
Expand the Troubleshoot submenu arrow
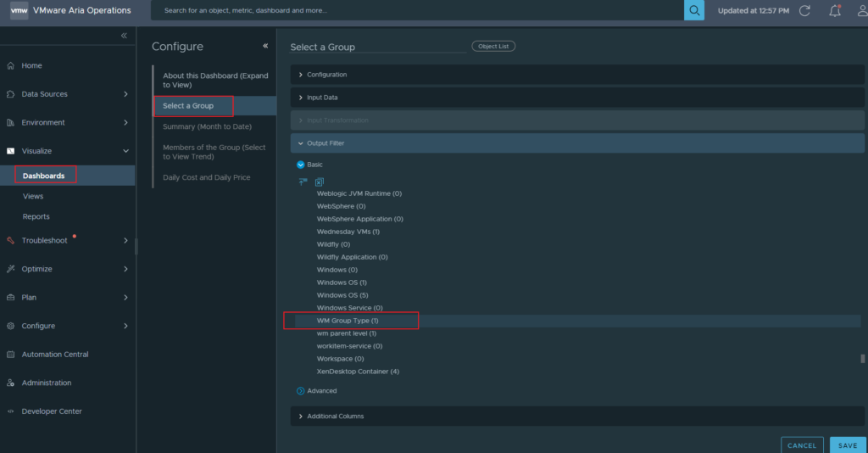click(125, 240)
